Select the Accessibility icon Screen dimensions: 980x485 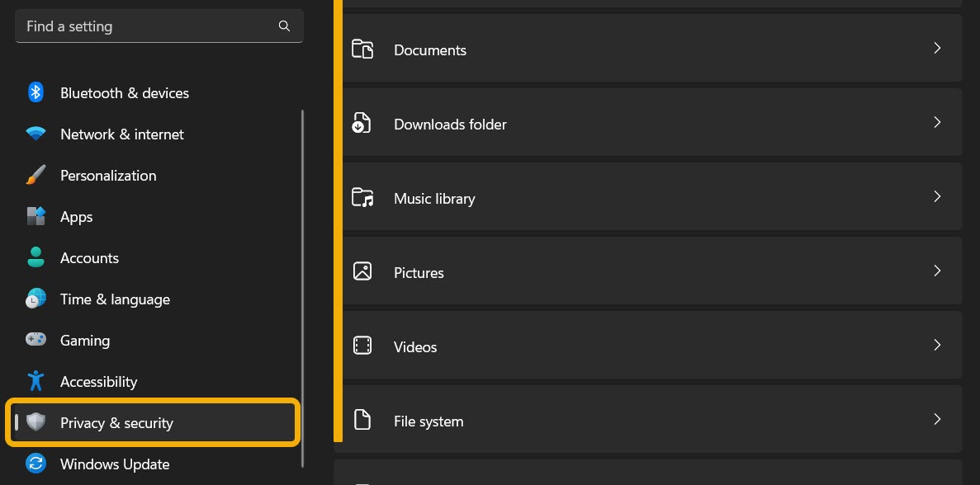[x=36, y=381]
